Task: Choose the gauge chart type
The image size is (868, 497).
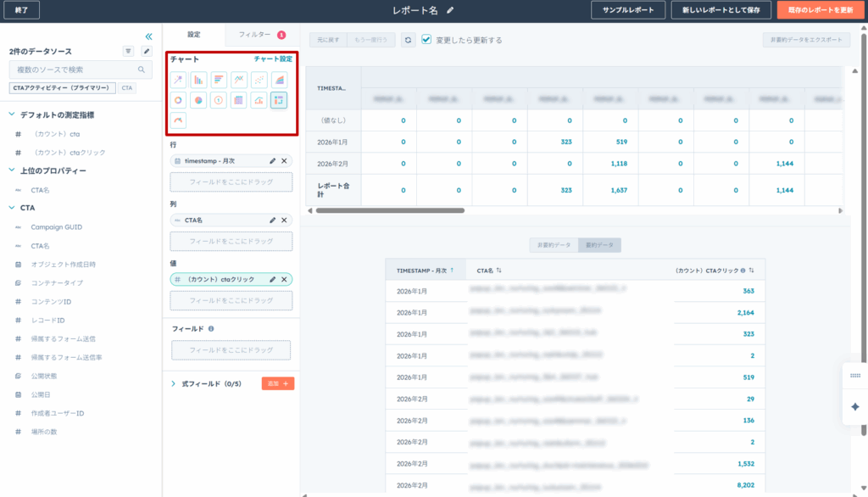Action: click(x=178, y=121)
